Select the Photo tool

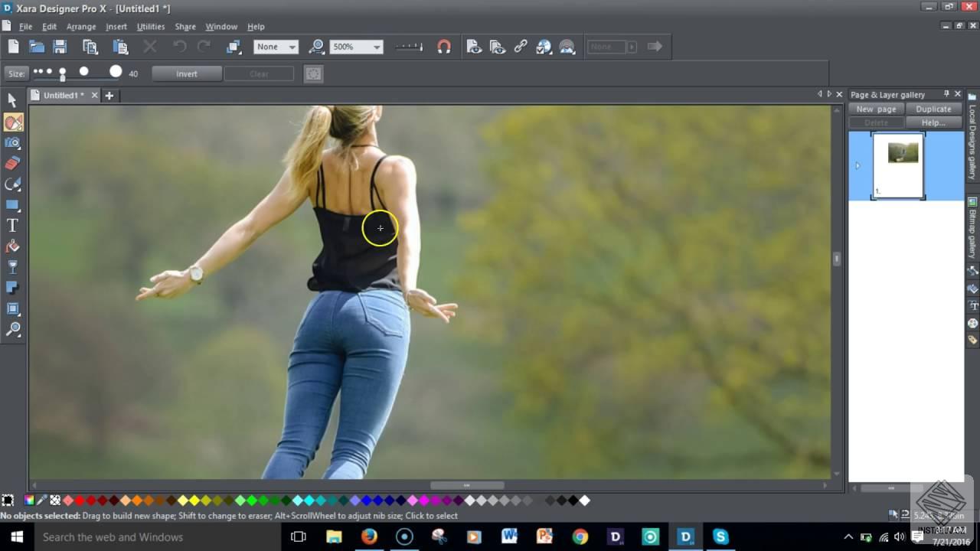tap(12, 142)
